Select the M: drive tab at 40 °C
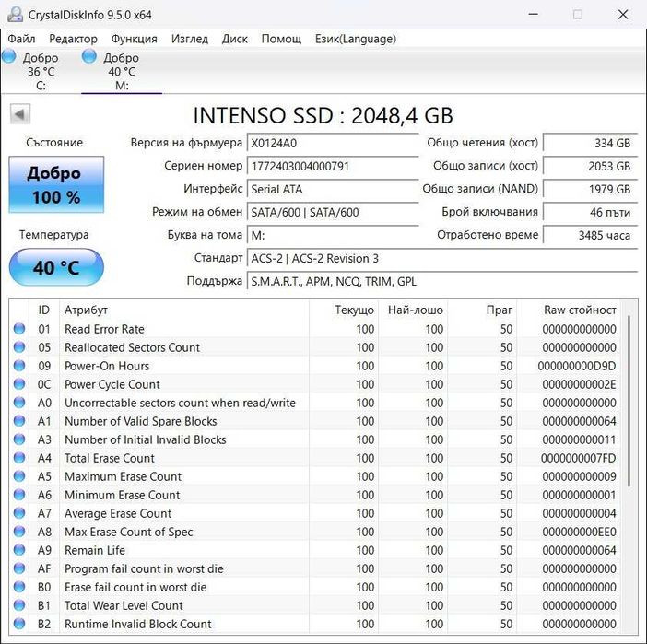The width and height of the screenshot is (647, 644). pos(122,71)
